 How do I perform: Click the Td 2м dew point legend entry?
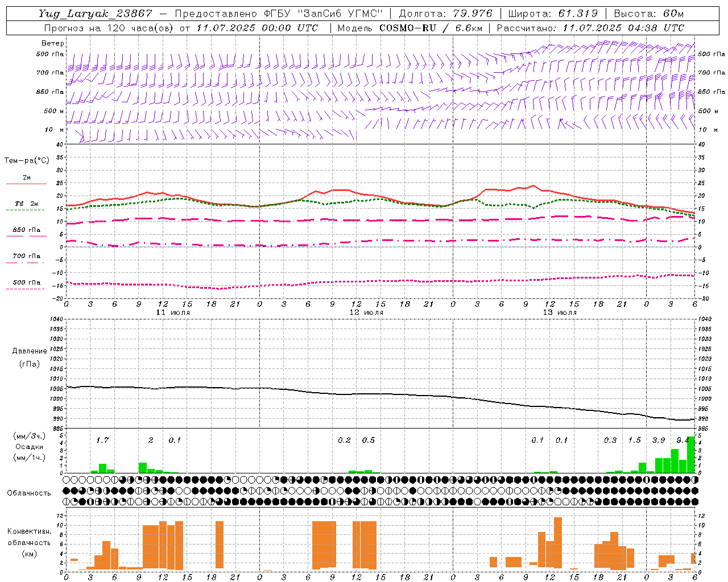pyautogui.click(x=27, y=203)
